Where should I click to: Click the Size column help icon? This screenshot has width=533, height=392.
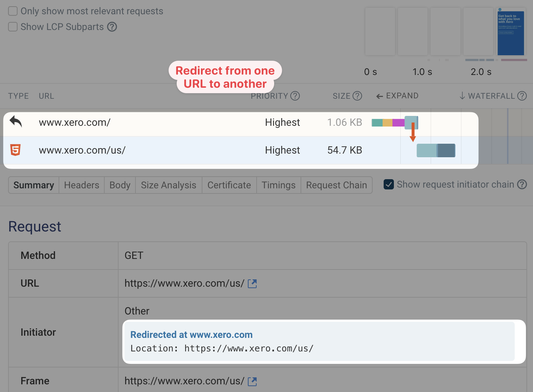357,96
